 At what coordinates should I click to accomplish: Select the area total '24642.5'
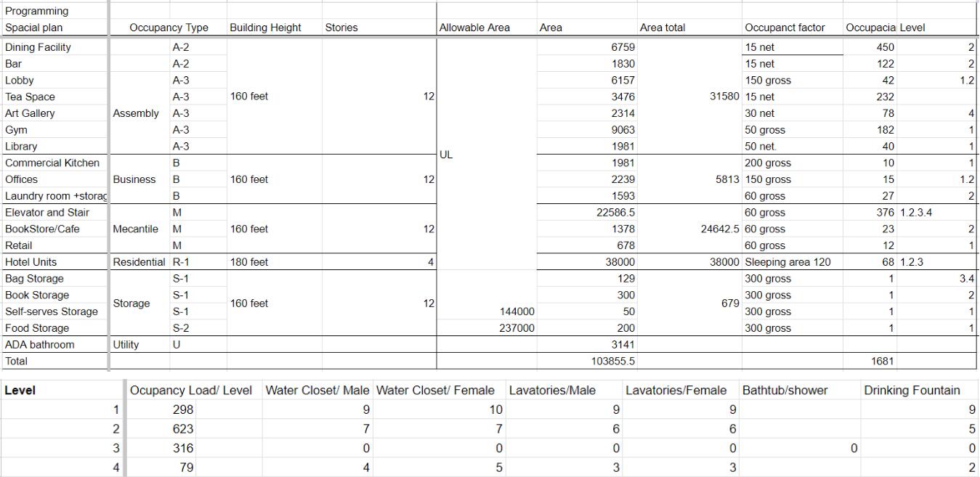click(689, 229)
